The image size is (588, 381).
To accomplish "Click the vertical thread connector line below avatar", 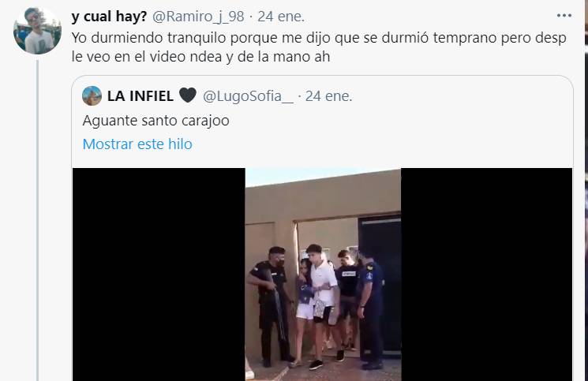I will tap(38, 220).
